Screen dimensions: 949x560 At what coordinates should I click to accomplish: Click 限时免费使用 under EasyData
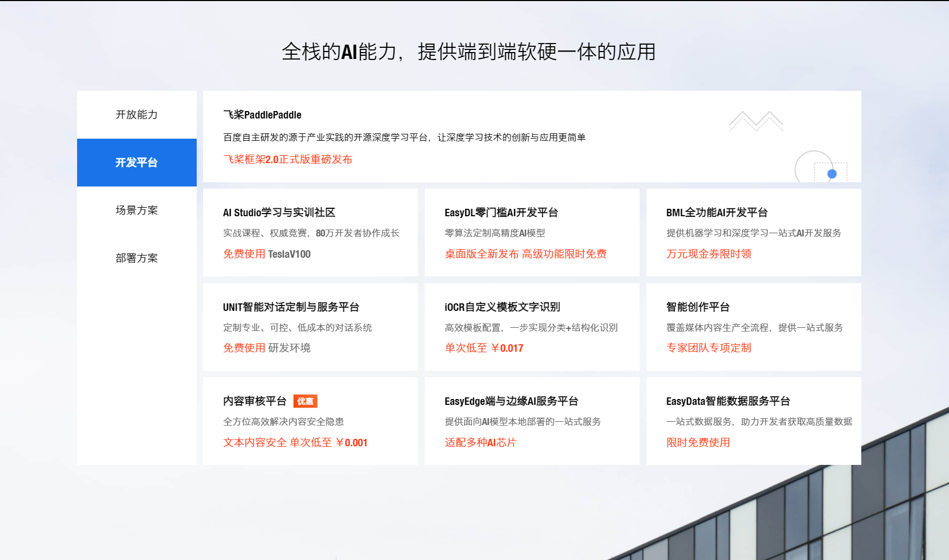tap(698, 443)
